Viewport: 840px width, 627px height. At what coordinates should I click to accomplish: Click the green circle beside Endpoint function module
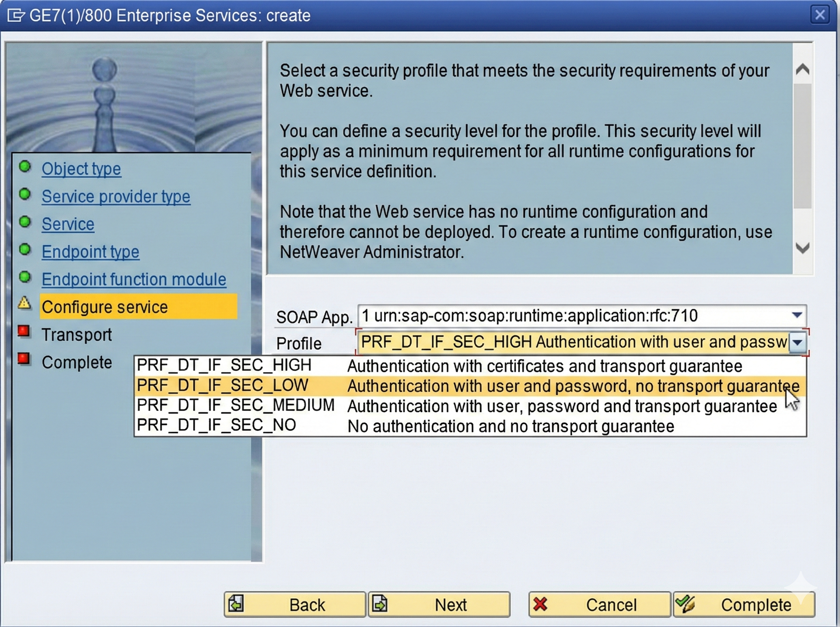pyautogui.click(x=25, y=277)
